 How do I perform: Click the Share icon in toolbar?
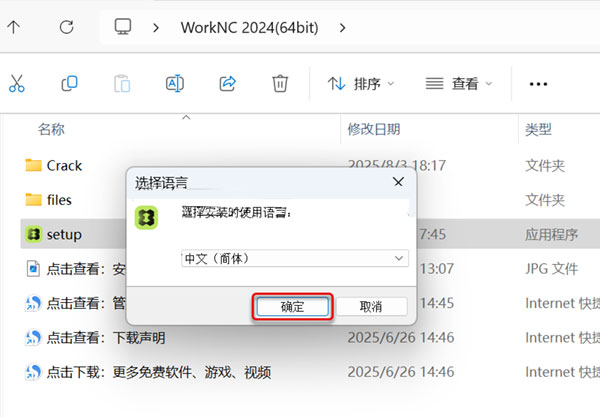227,83
